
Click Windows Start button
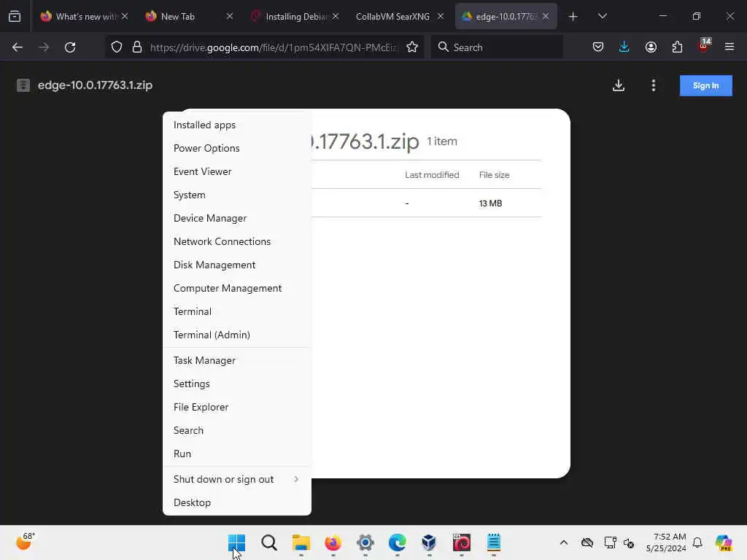(237, 542)
